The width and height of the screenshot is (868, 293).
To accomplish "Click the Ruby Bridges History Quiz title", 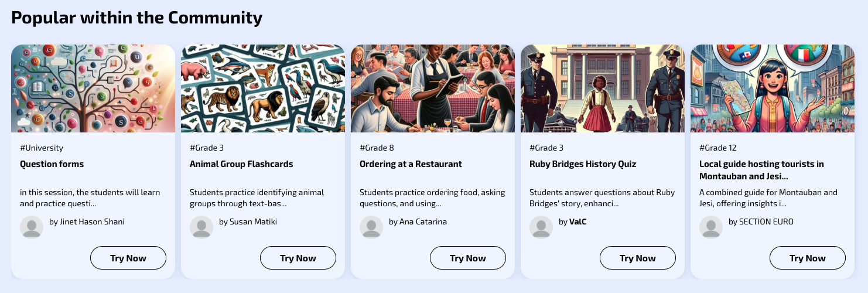I will pos(583,164).
